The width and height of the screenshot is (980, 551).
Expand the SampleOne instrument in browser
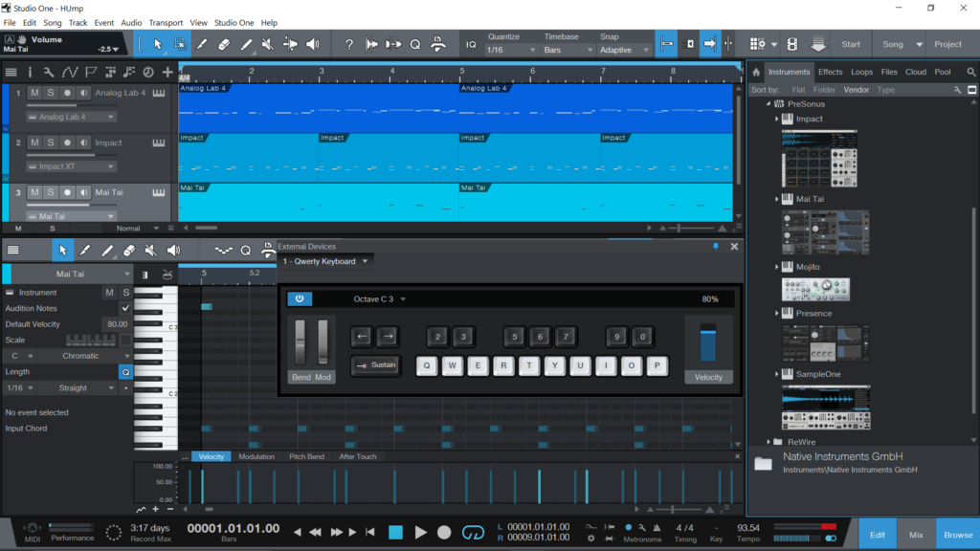777,374
